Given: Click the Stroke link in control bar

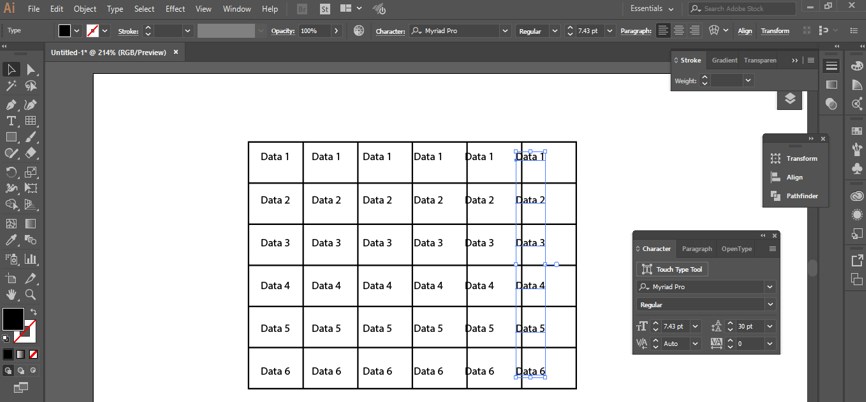Looking at the screenshot, I should pos(128,31).
